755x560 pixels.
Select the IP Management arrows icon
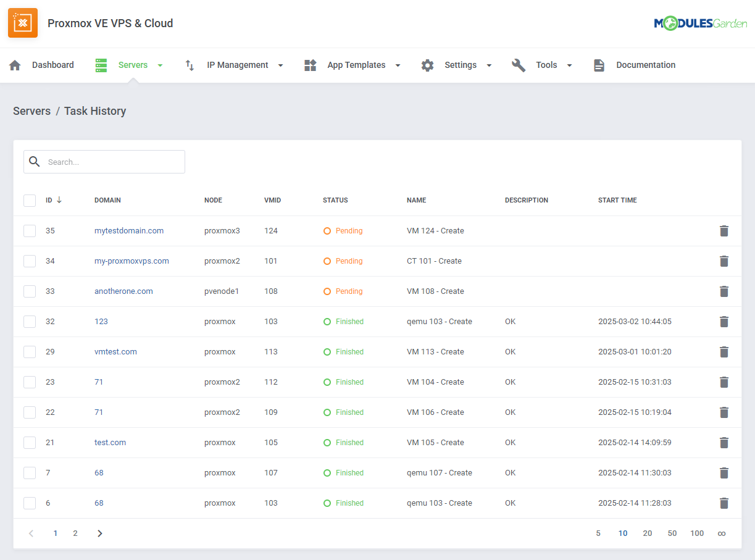189,65
